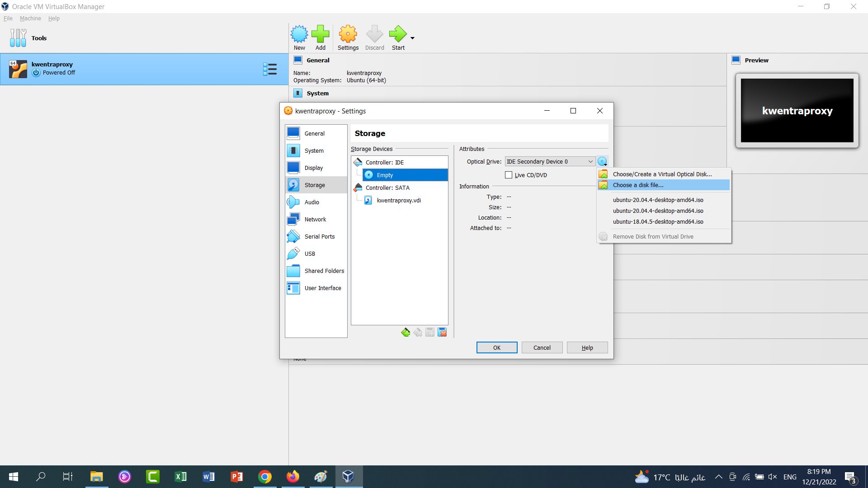Expand the Start button dropdown arrow
This screenshot has height=488, width=868.
[412, 38]
